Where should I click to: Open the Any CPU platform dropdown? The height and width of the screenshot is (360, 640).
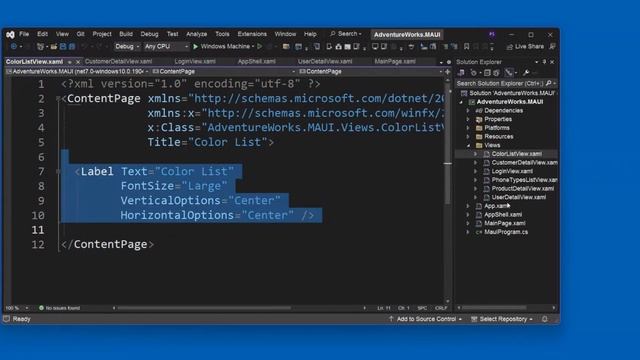[166, 47]
